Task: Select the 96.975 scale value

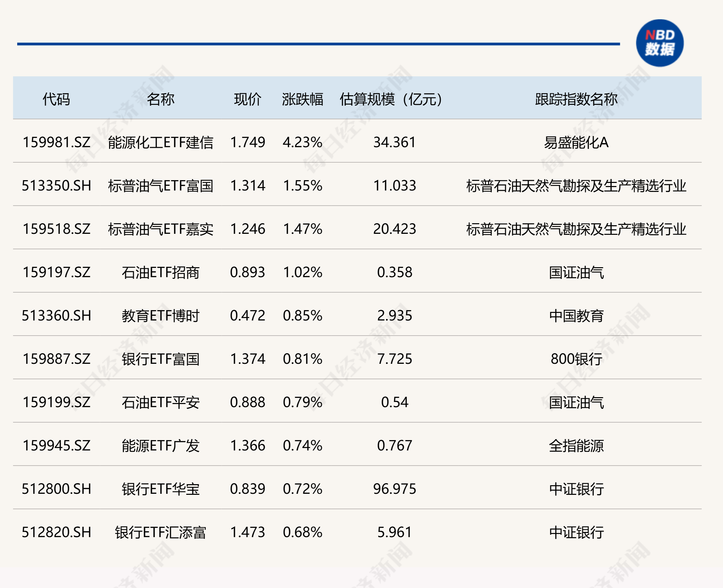Action: point(395,489)
